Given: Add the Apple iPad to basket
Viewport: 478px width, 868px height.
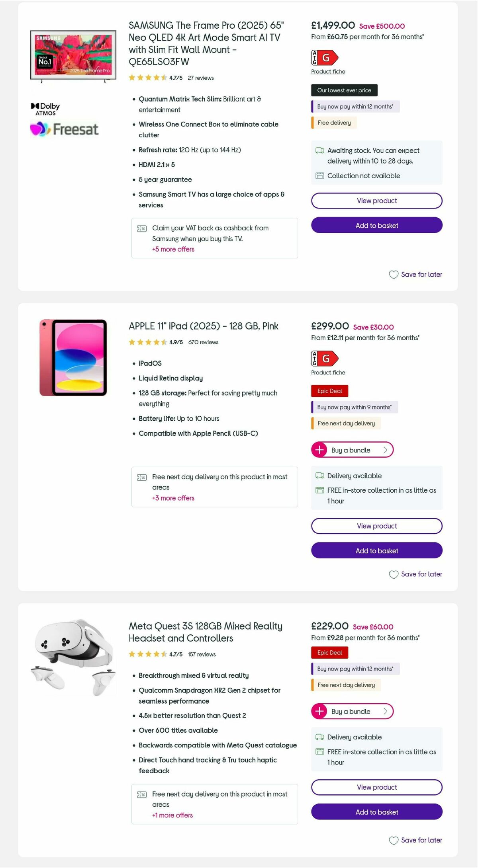Looking at the screenshot, I should pyautogui.click(x=376, y=551).
